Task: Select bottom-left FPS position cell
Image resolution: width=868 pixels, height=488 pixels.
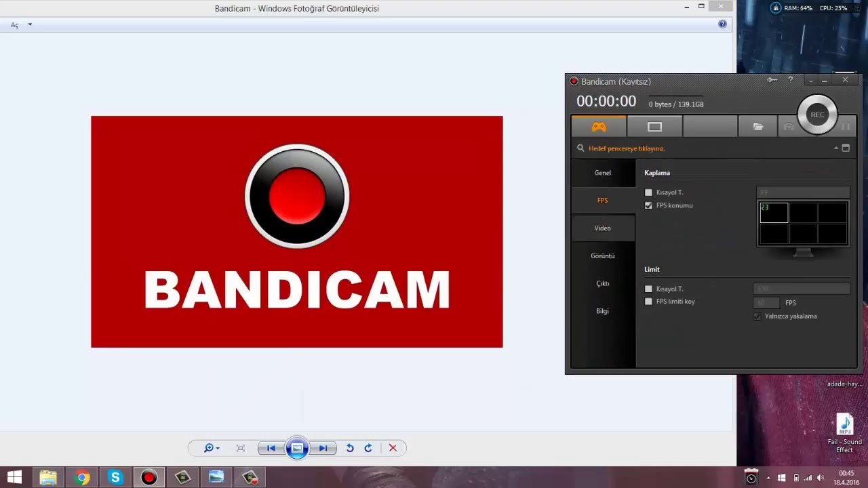Action: 774,234
